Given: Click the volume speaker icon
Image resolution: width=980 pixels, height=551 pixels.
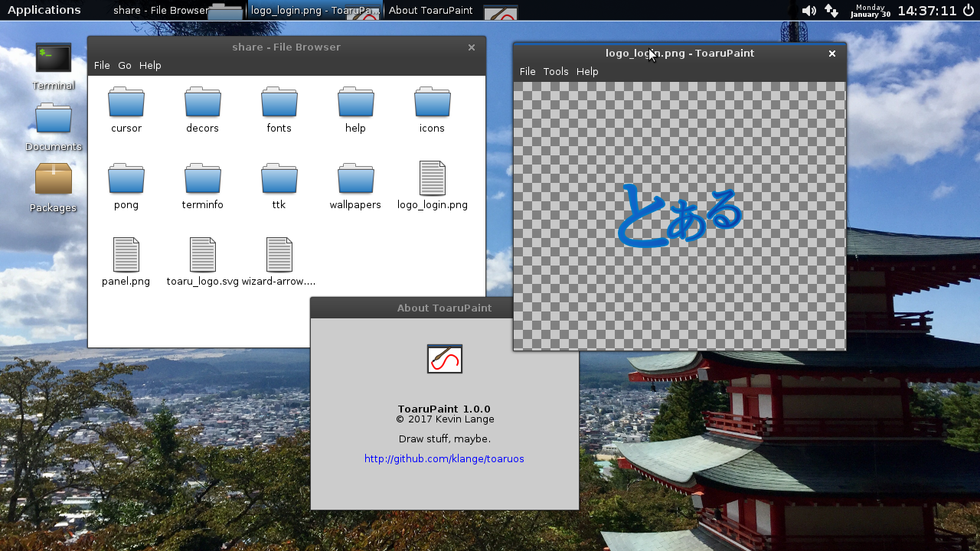Looking at the screenshot, I should coord(808,11).
